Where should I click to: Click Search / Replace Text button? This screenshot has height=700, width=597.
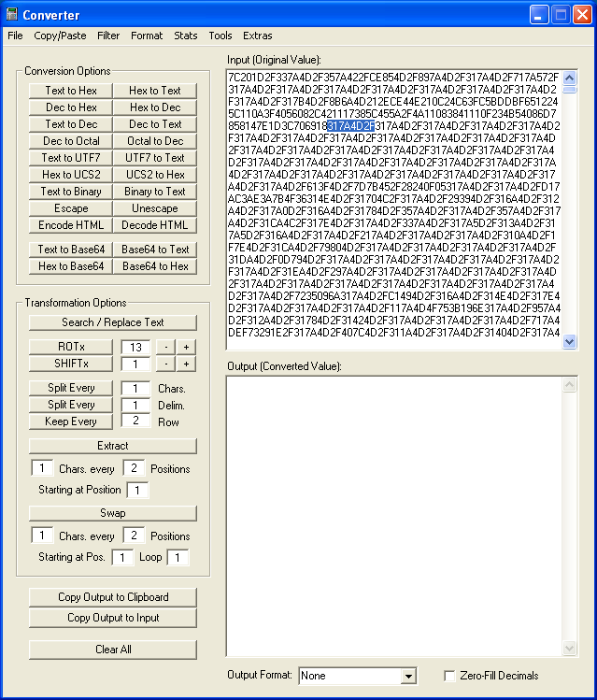pyautogui.click(x=113, y=322)
